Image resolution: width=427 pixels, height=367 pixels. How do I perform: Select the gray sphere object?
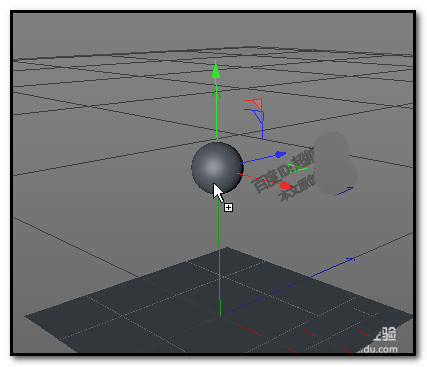(x=217, y=168)
